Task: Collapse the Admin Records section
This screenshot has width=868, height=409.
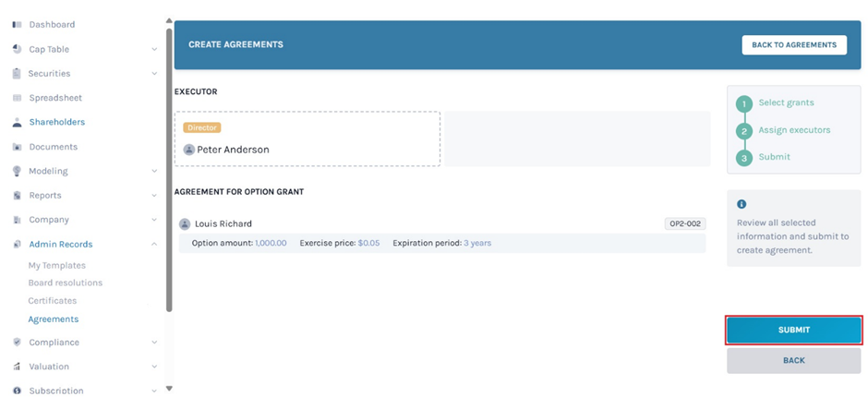Action: [x=154, y=245]
